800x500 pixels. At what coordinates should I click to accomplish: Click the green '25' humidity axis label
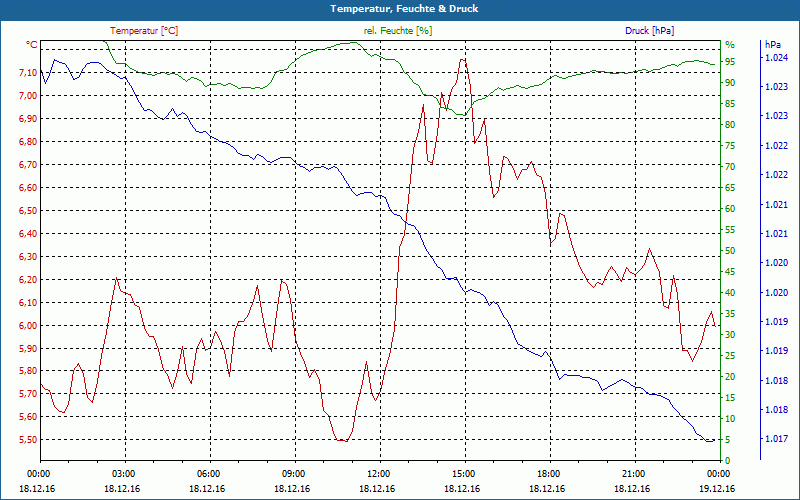click(730, 356)
